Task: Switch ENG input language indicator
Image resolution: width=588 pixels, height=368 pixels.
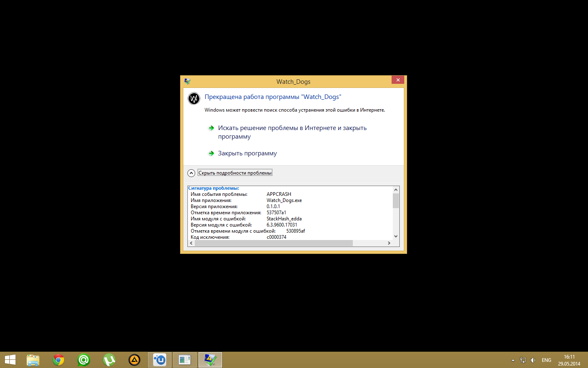Action: (x=546, y=360)
